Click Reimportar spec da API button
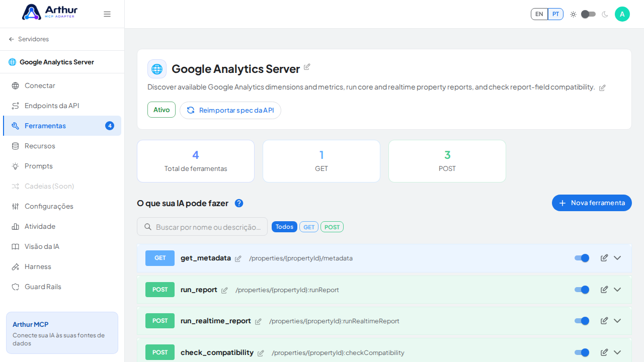The image size is (644, 362). point(230,110)
